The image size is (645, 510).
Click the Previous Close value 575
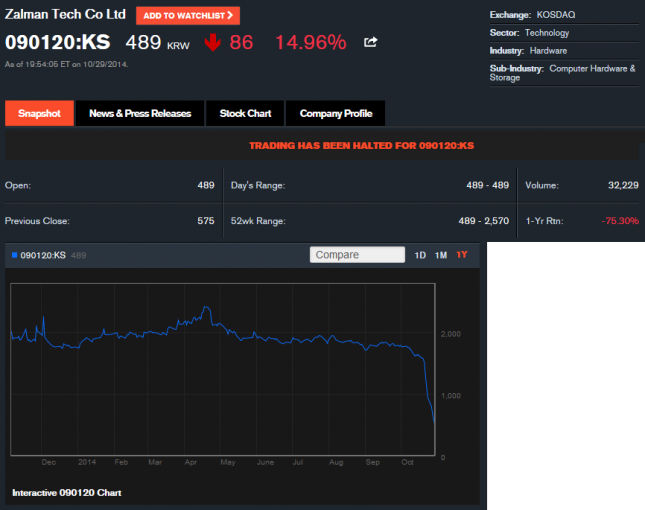[206, 221]
